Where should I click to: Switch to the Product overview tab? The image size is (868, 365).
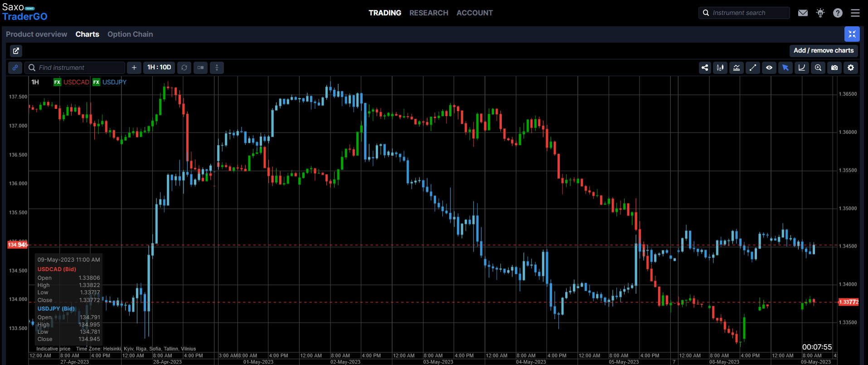click(36, 34)
